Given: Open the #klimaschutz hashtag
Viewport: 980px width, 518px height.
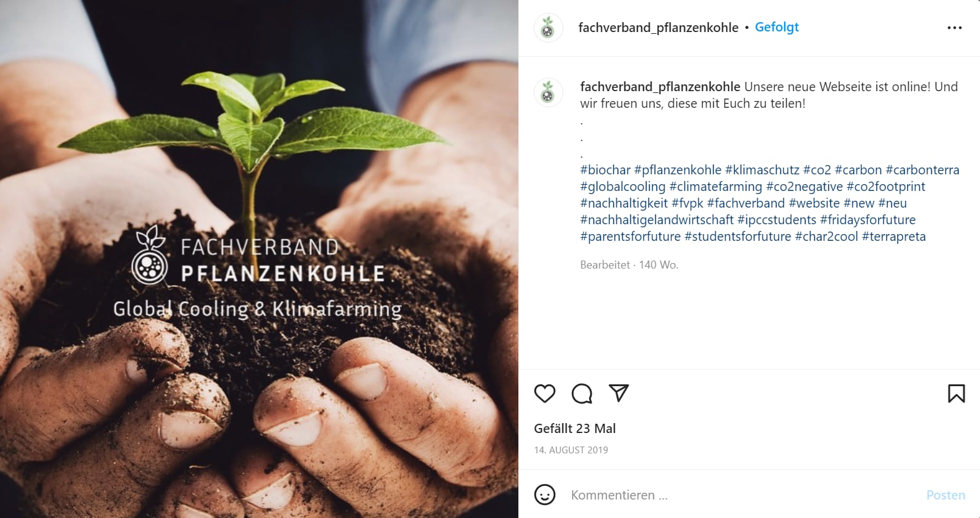Looking at the screenshot, I should click(x=762, y=170).
